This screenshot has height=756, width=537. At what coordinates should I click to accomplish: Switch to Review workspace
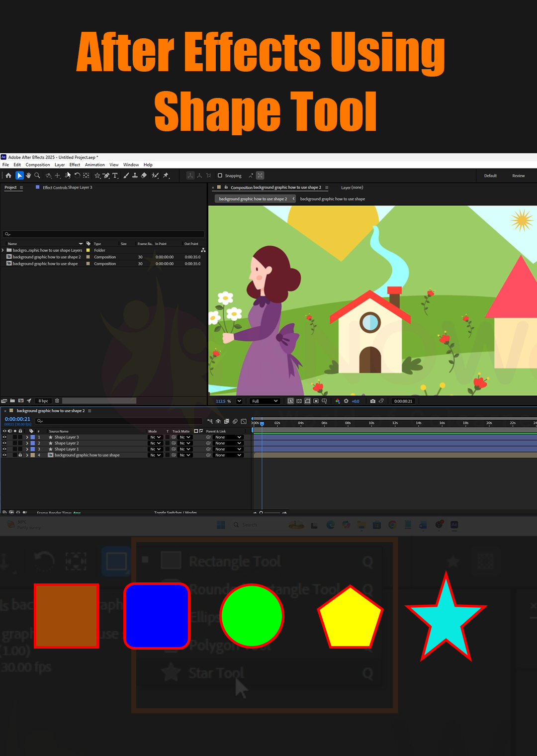pyautogui.click(x=519, y=176)
